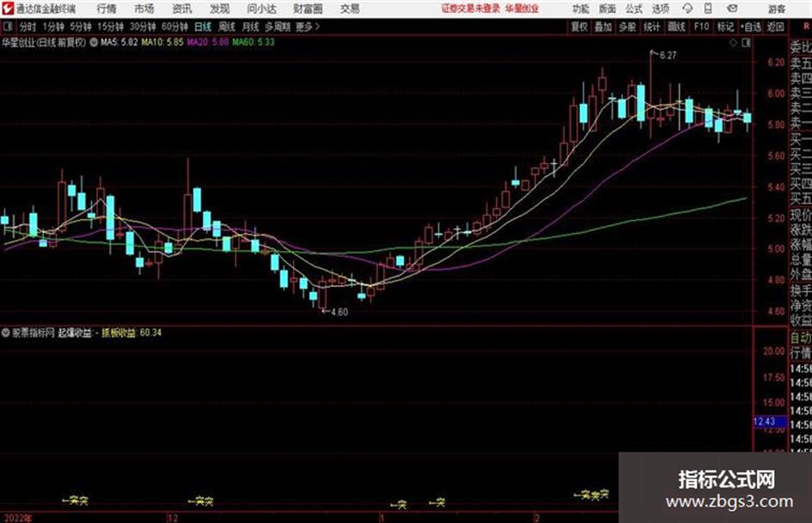The width and height of the screenshot is (812, 523).
Task: Switch to the 周线 weekly period tab
Action: tap(227, 27)
